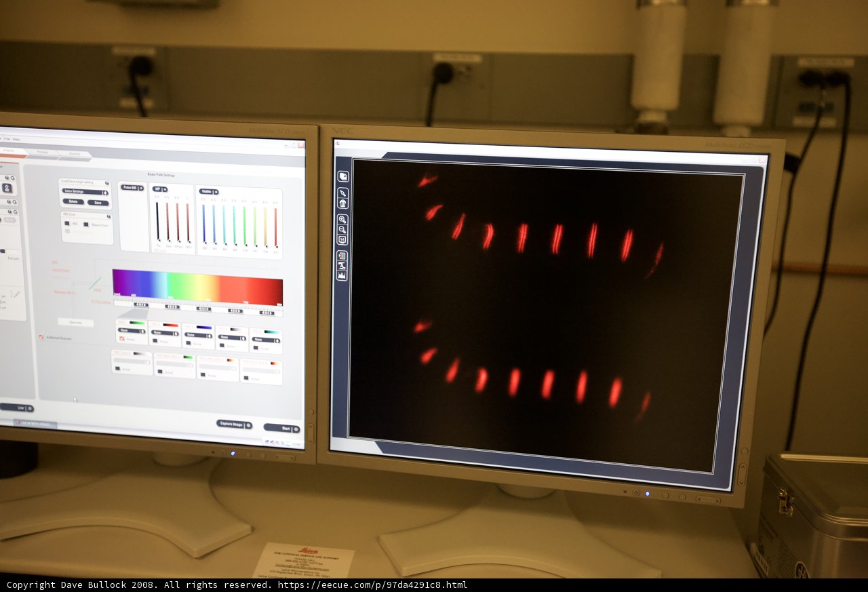Select the pencil annotation tool in viewer
The width and height of the screenshot is (868, 592).
pos(342,193)
